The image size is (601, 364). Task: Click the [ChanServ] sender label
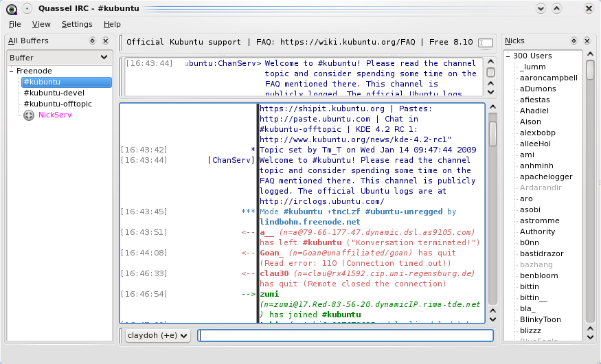click(231, 160)
